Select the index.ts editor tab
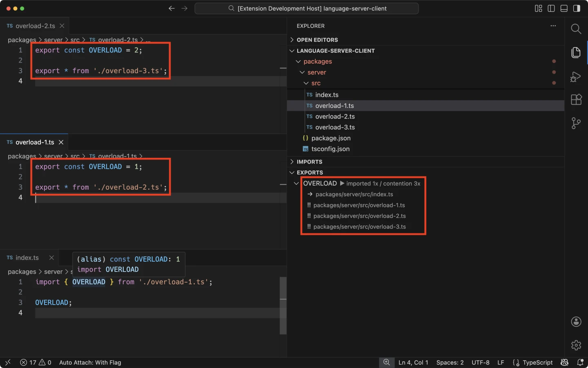 coord(27,258)
